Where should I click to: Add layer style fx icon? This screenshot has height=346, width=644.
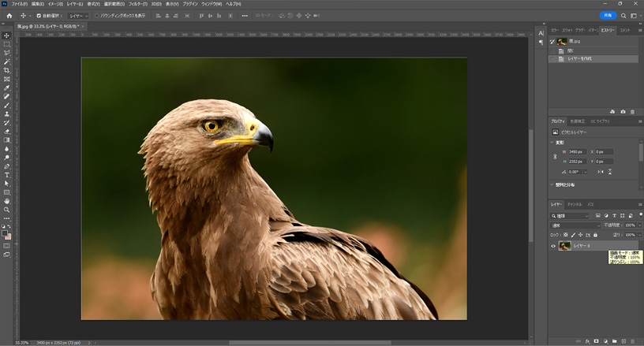click(x=587, y=341)
